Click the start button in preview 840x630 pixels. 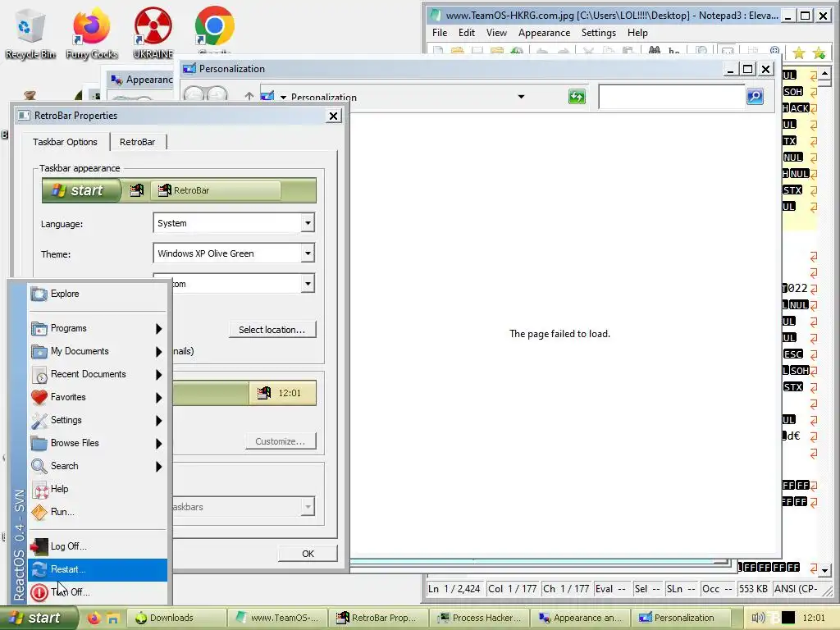[81, 190]
